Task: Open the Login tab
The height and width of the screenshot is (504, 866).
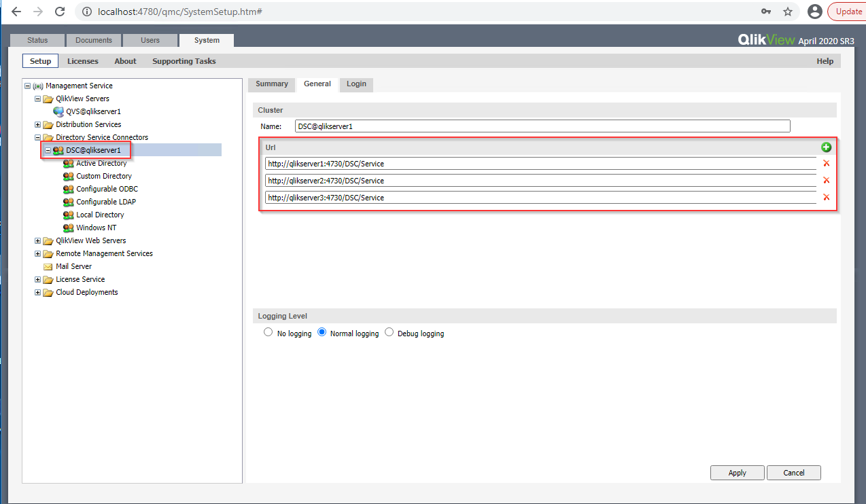Action: pyautogui.click(x=356, y=84)
